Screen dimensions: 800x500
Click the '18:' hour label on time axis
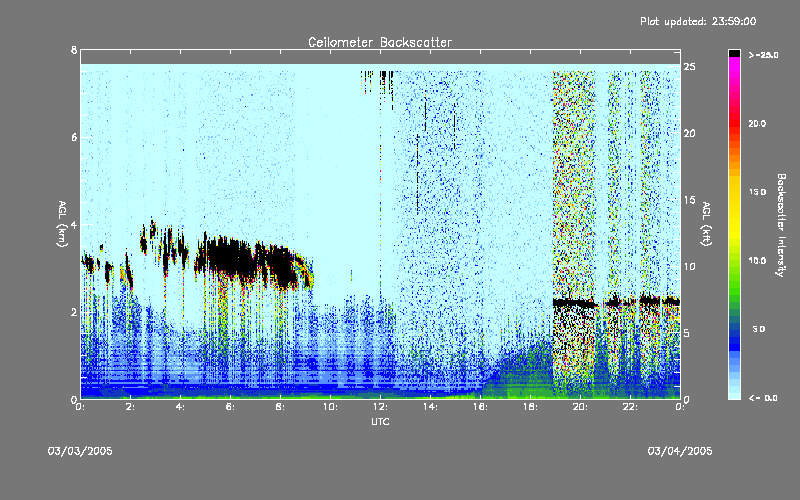[530, 407]
